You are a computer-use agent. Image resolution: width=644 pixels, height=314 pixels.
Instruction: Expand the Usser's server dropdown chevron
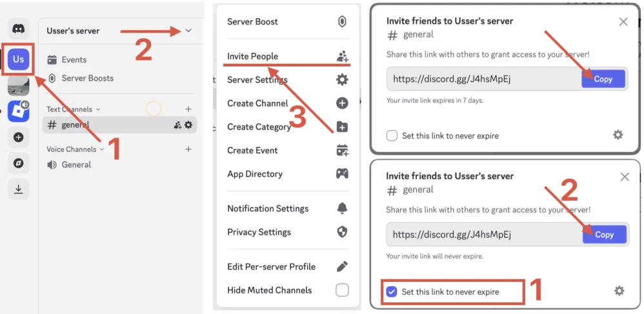[x=188, y=30]
